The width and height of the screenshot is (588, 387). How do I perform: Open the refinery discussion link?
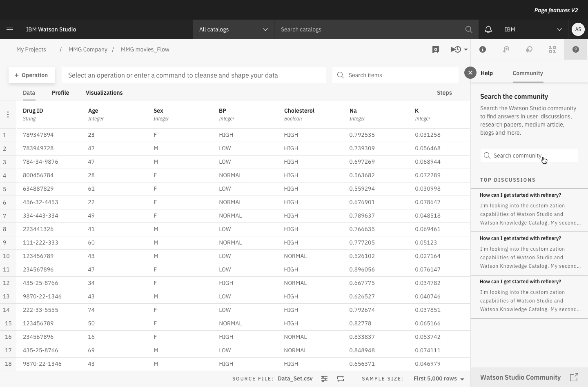[520, 195]
